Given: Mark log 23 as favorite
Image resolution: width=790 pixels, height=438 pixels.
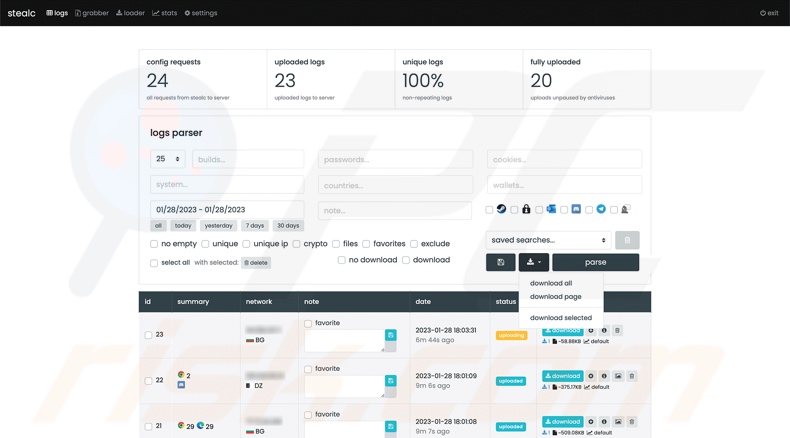Looking at the screenshot, I should click(x=308, y=324).
